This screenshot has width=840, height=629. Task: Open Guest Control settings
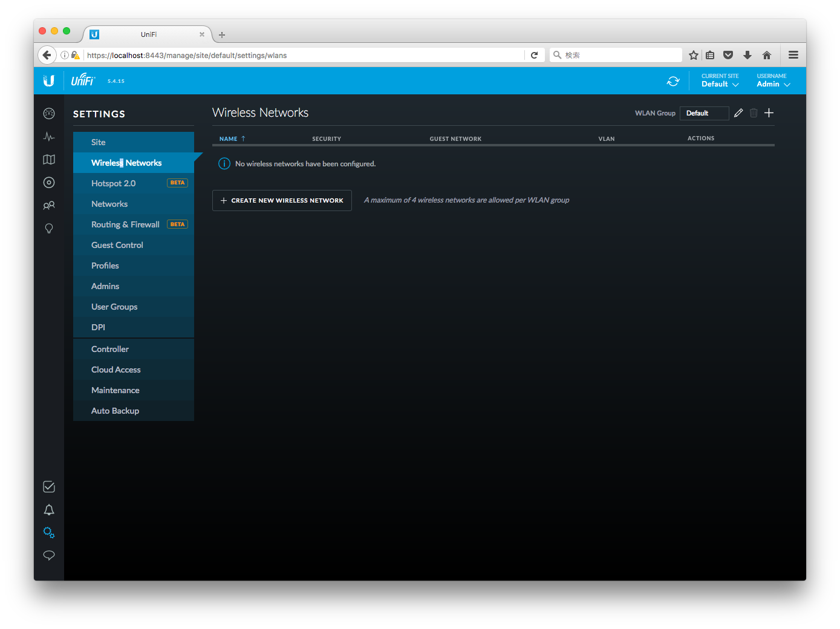tap(134, 245)
